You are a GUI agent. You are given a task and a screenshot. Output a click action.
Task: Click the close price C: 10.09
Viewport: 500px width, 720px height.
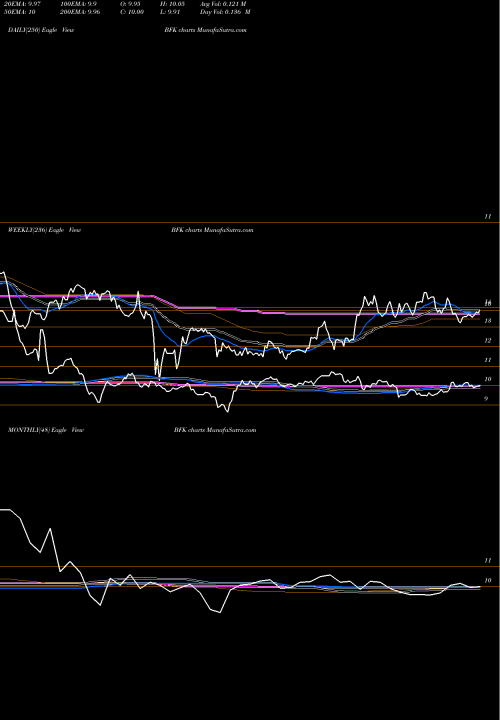pos(131,12)
